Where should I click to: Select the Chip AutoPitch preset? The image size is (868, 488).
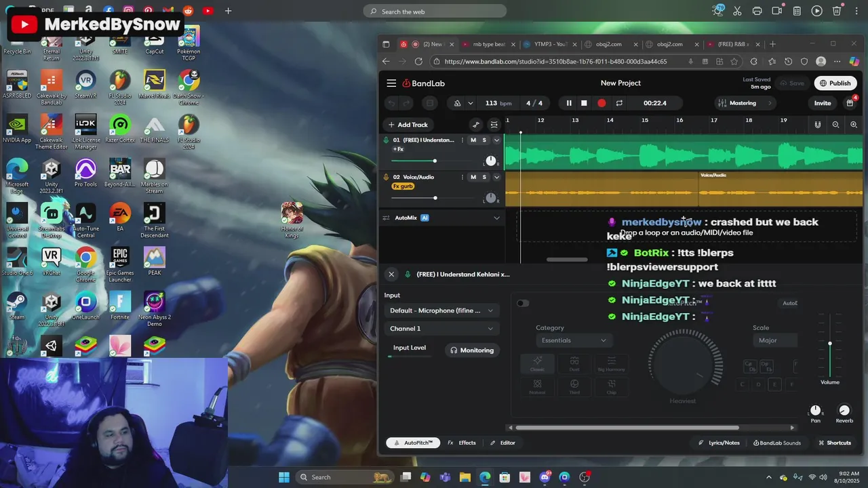pos(611,387)
